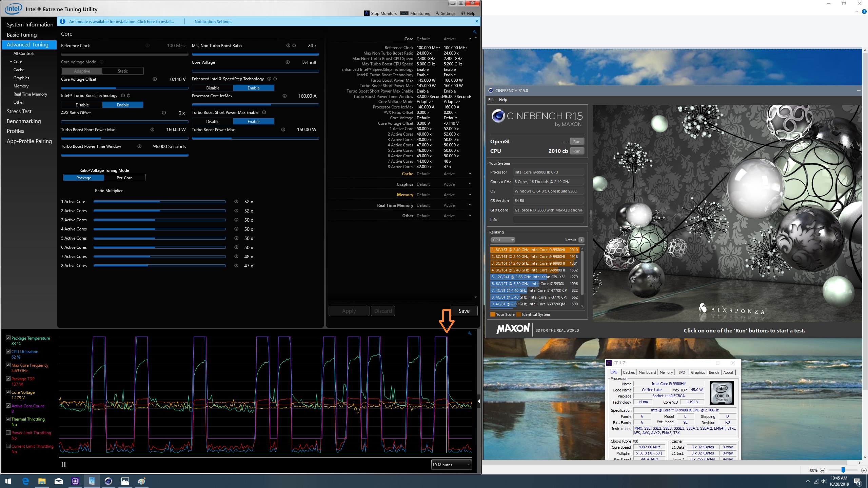Click info icon for Turbo Boost Power Time Window

coord(139,146)
